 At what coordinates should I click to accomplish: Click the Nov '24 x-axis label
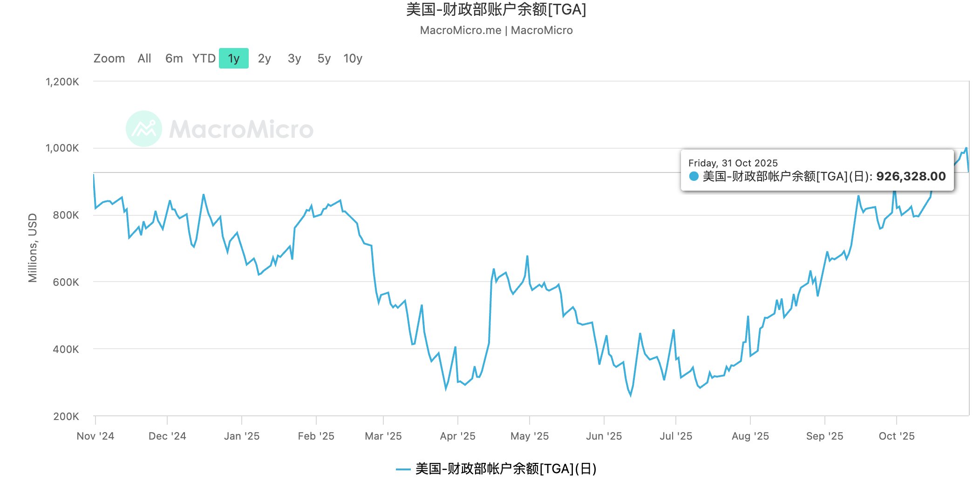[95, 436]
